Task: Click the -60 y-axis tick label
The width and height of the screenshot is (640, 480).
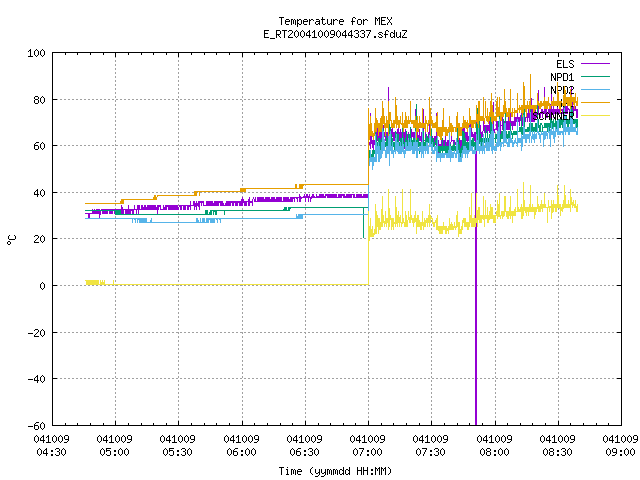Action: (36, 426)
